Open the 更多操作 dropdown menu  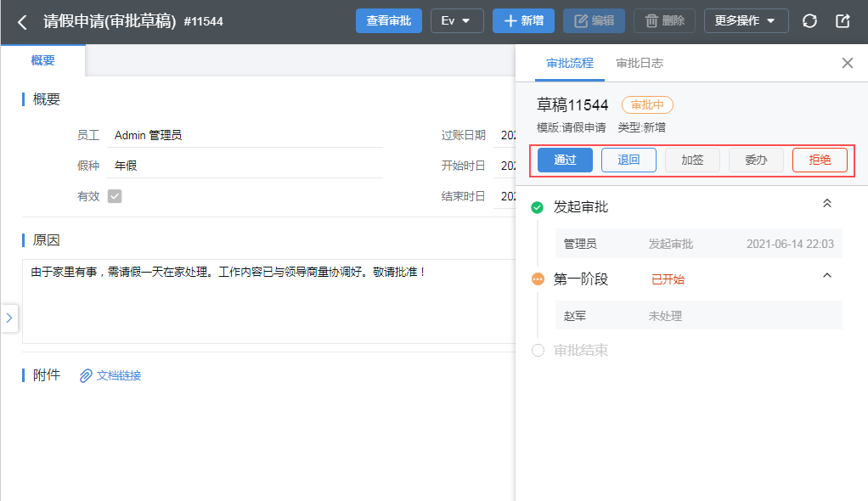click(746, 21)
